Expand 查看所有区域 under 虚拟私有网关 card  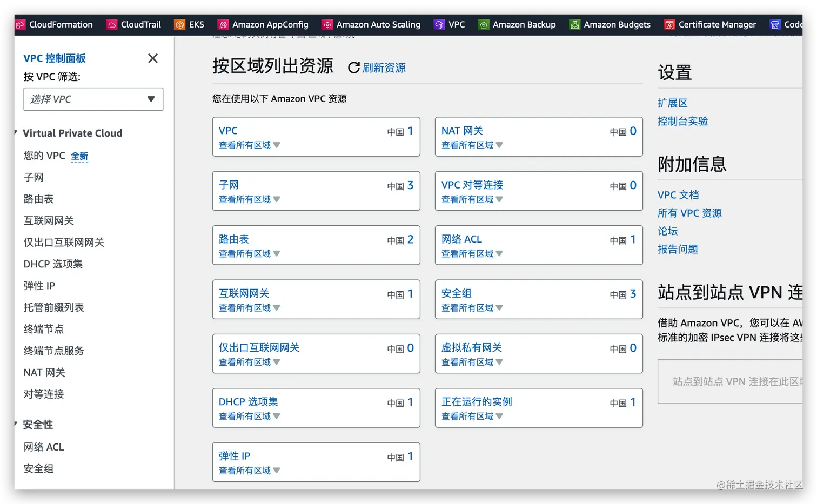[x=472, y=362]
